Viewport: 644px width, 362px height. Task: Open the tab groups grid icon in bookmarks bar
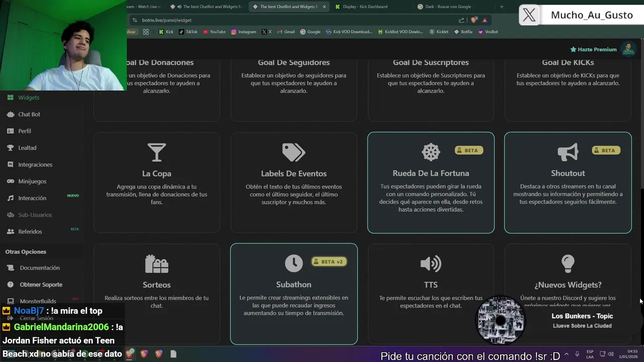tap(145, 32)
